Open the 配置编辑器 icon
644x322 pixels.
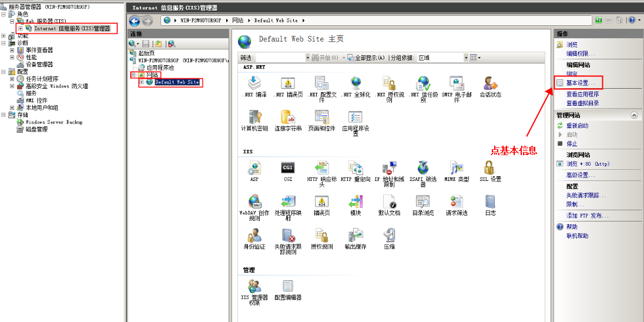(x=288, y=287)
